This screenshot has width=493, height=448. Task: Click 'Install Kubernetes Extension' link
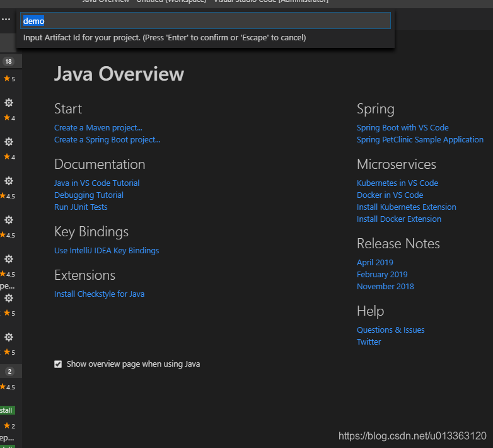click(x=406, y=207)
